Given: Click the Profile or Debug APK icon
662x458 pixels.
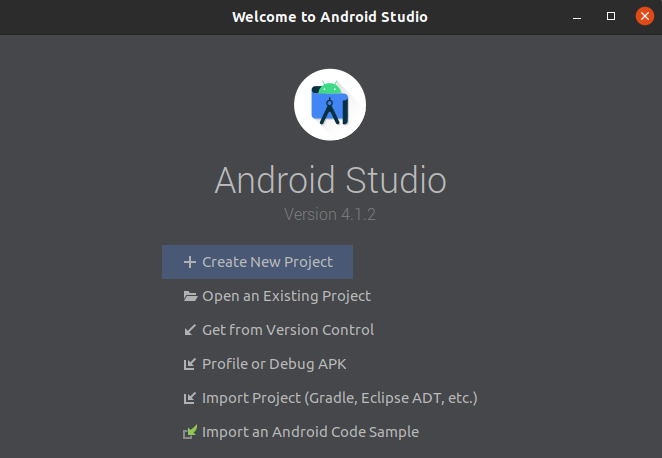Looking at the screenshot, I should pos(190,364).
